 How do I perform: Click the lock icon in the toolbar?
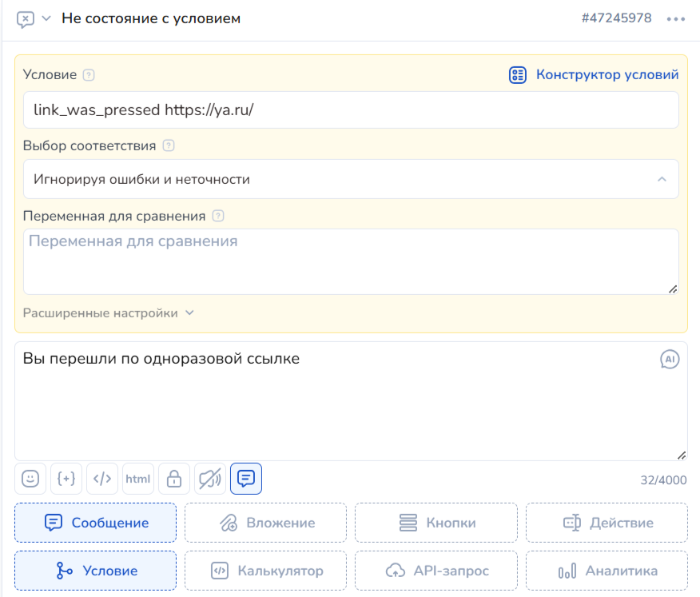pyautogui.click(x=174, y=479)
